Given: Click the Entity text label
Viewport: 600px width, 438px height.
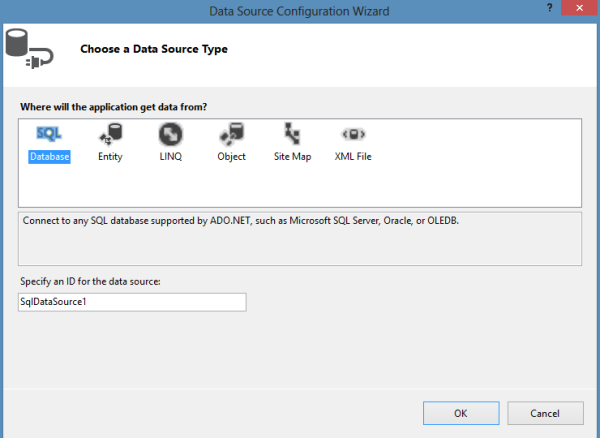Looking at the screenshot, I should pos(110,157).
